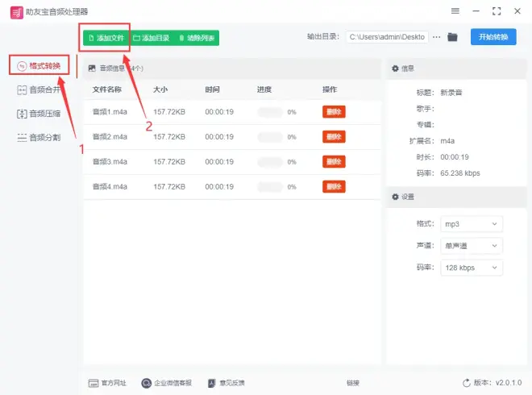Click the 清除列表 clear list button
Image resolution: width=532 pixels, height=395 pixels.
click(x=197, y=38)
